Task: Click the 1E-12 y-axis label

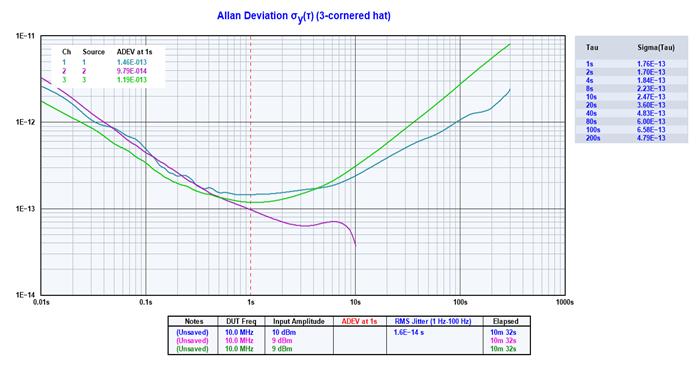Action: (x=25, y=122)
